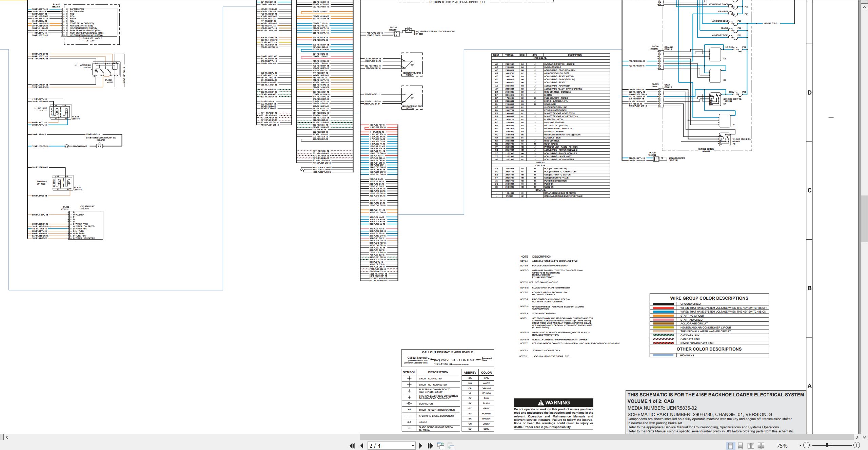Screen dimensions: 868x450
Task: Click '(45) NEUTRALIZER SW LOADER HANDLE' label
Action: [x=435, y=32]
